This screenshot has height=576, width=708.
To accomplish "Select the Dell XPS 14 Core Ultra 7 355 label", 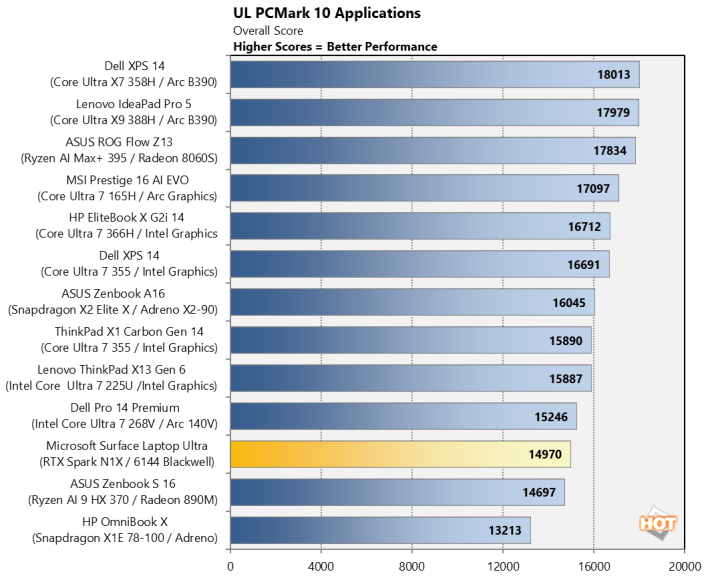I will coord(129,264).
